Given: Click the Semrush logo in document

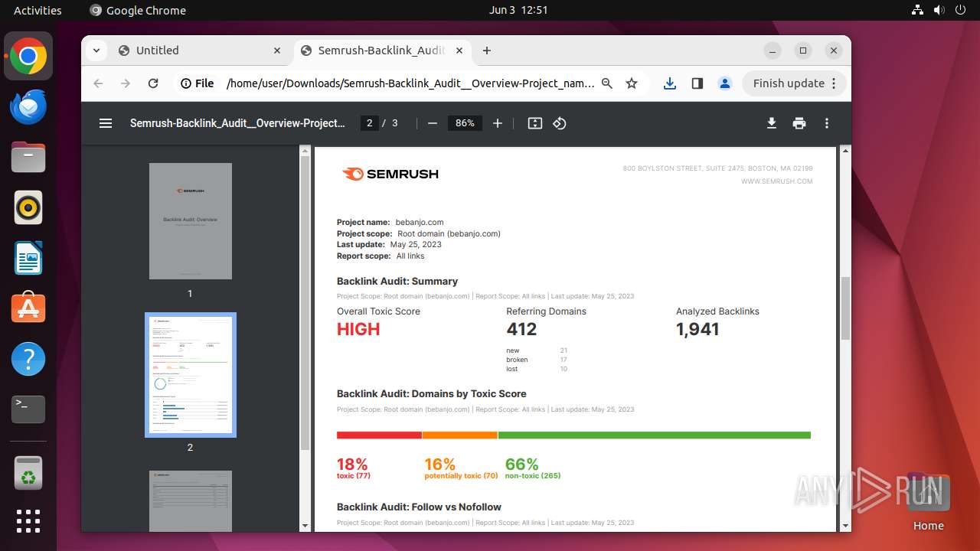Looking at the screenshot, I should tap(390, 174).
